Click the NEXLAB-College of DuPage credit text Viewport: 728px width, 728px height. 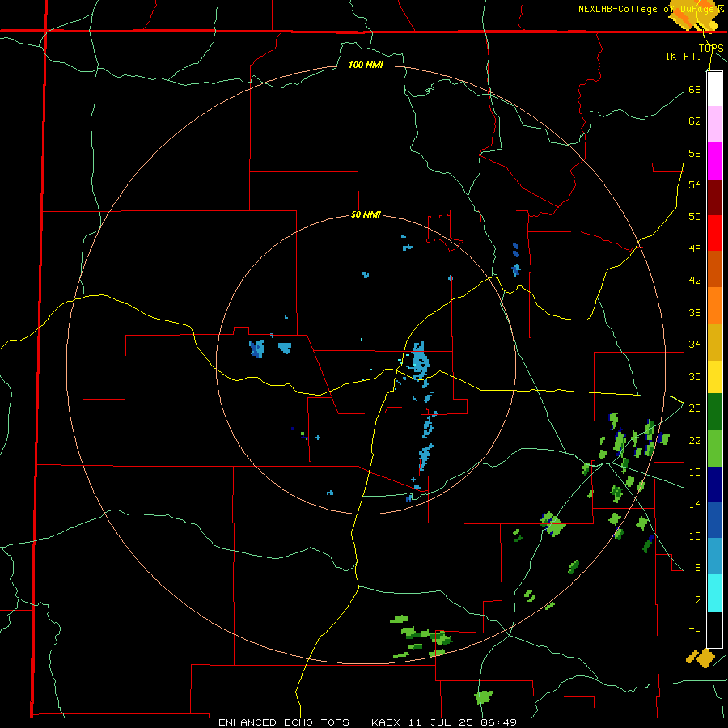click(x=650, y=9)
